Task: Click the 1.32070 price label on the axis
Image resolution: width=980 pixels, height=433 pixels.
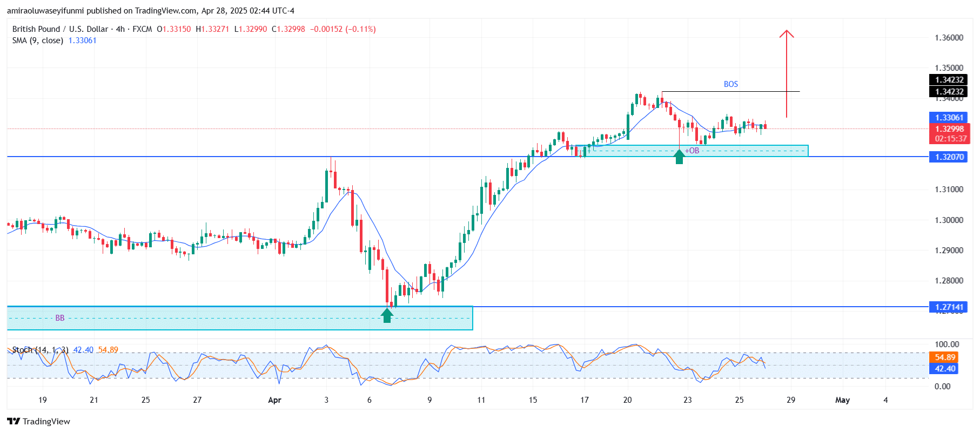Action: (949, 157)
